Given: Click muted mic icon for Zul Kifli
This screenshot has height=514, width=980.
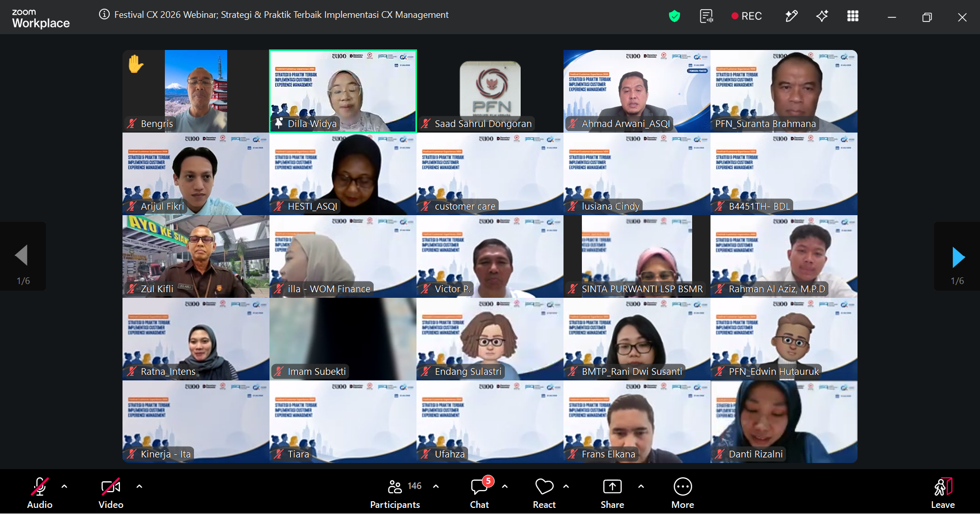Looking at the screenshot, I should pos(132,289).
